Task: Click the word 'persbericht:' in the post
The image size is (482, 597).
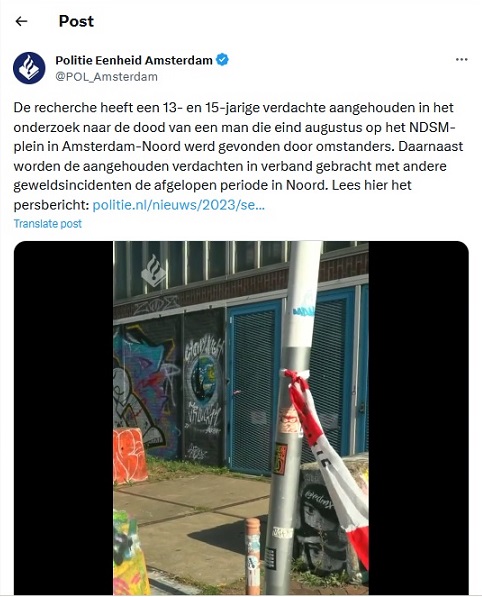Action: coord(51,205)
